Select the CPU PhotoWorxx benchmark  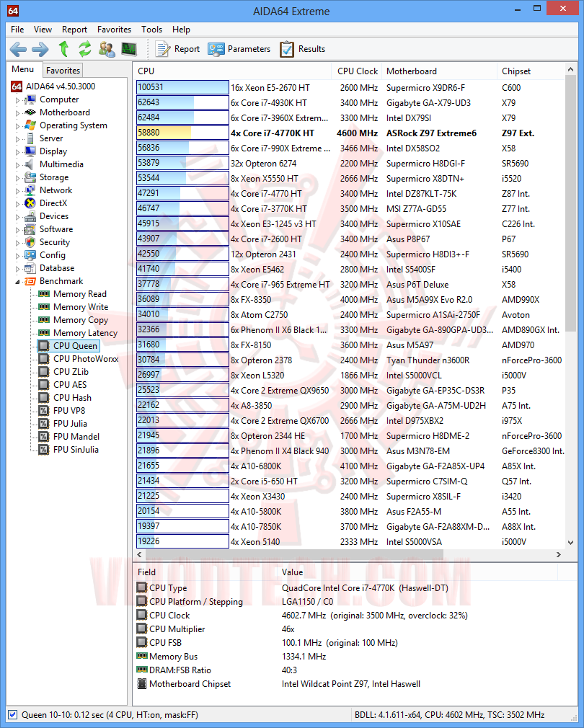(x=85, y=359)
